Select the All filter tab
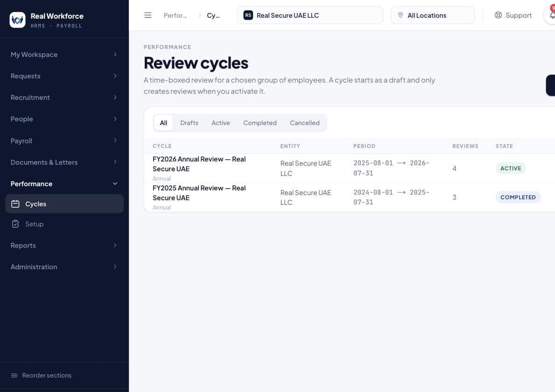The height and width of the screenshot is (392, 555). point(163,123)
